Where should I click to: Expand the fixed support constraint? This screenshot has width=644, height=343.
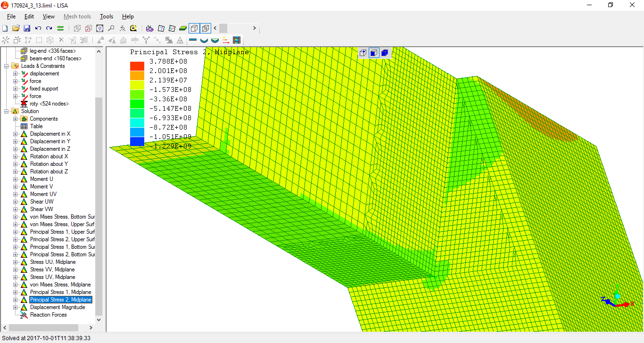[16, 89]
